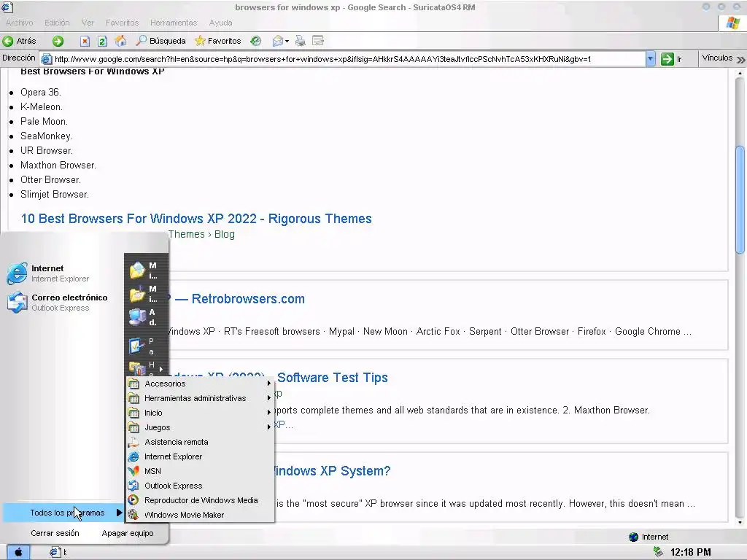
Task: Expand the Accesorios submenu
Action: [200, 384]
